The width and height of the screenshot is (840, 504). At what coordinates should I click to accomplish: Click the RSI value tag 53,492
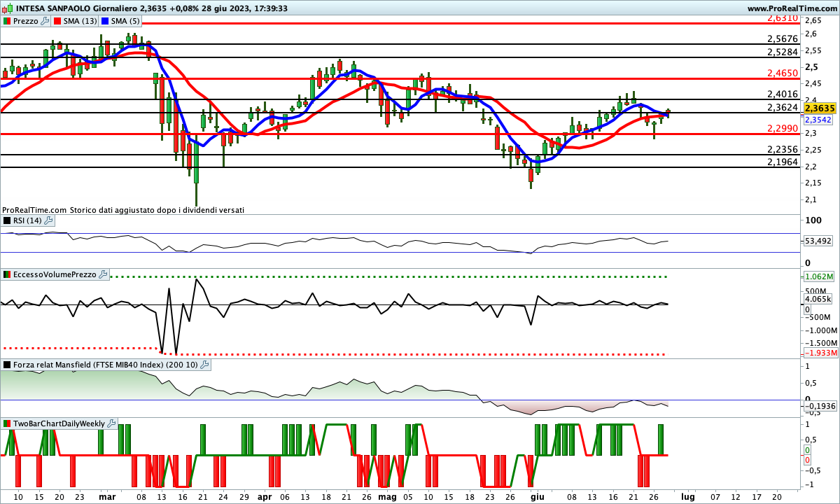coord(818,241)
